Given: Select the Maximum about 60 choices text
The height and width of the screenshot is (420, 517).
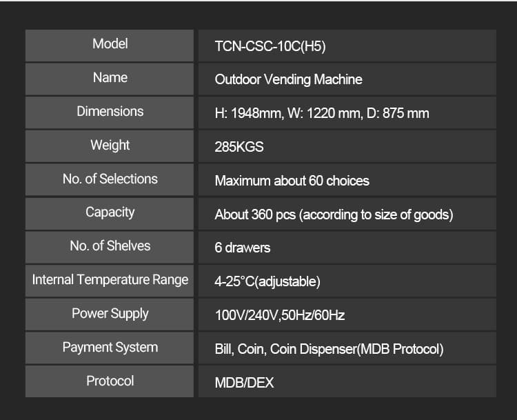Looking at the screenshot, I should (x=292, y=181).
